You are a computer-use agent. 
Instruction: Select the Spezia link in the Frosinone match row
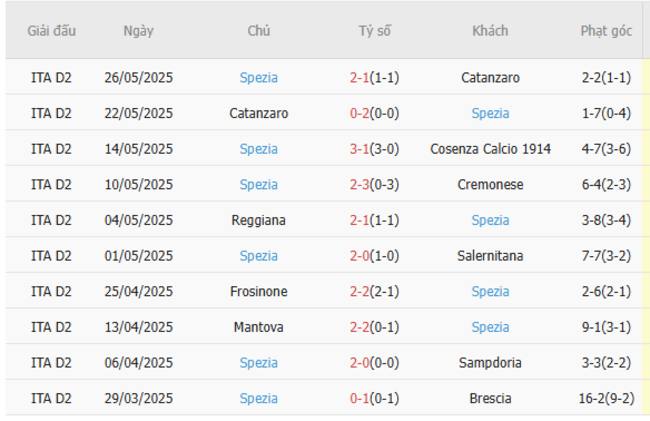point(490,291)
